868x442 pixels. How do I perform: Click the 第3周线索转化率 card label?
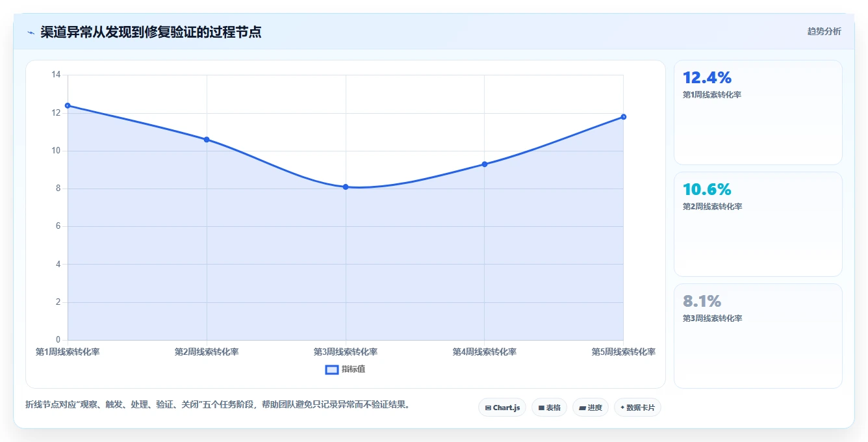point(712,318)
